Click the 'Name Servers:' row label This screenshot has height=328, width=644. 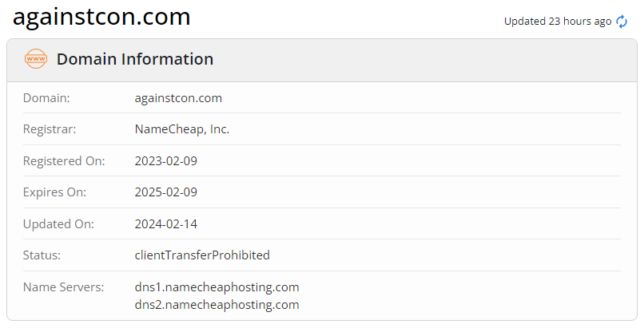point(63,287)
